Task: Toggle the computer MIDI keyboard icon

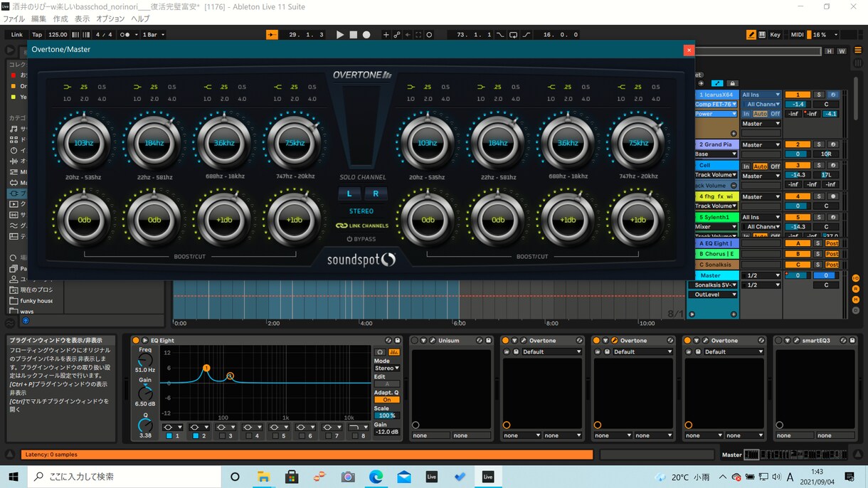Action: pos(762,35)
